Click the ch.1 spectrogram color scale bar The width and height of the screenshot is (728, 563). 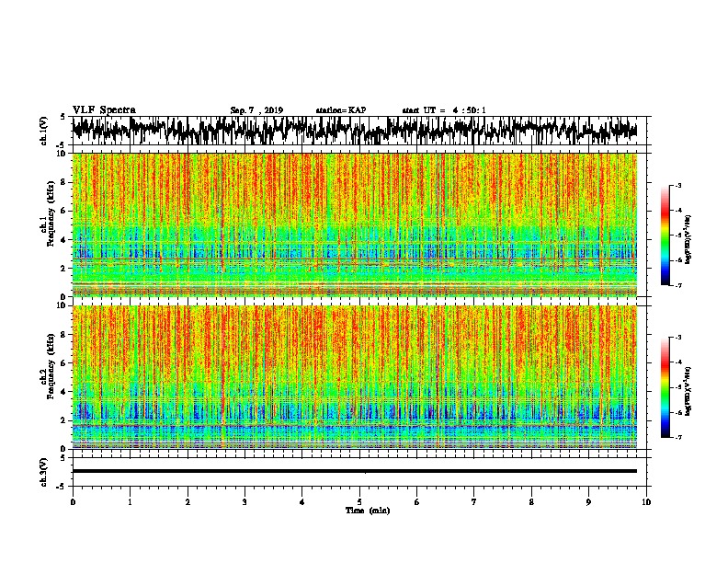point(665,236)
